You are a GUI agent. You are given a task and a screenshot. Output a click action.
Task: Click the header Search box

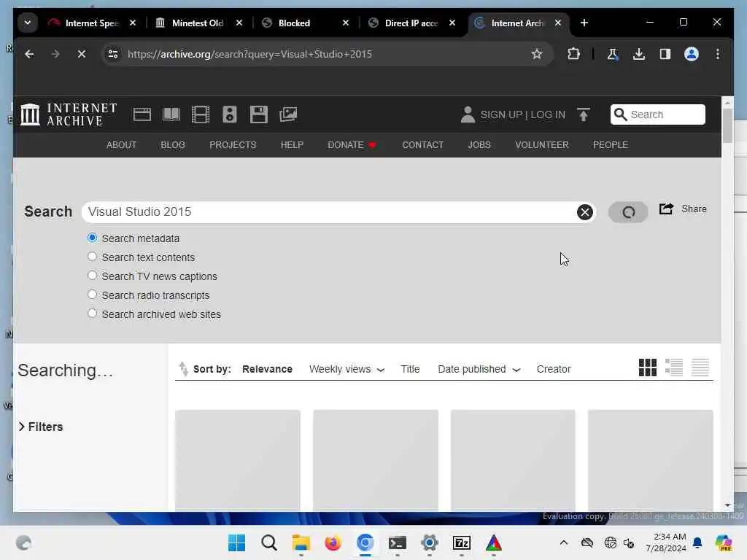tap(657, 114)
